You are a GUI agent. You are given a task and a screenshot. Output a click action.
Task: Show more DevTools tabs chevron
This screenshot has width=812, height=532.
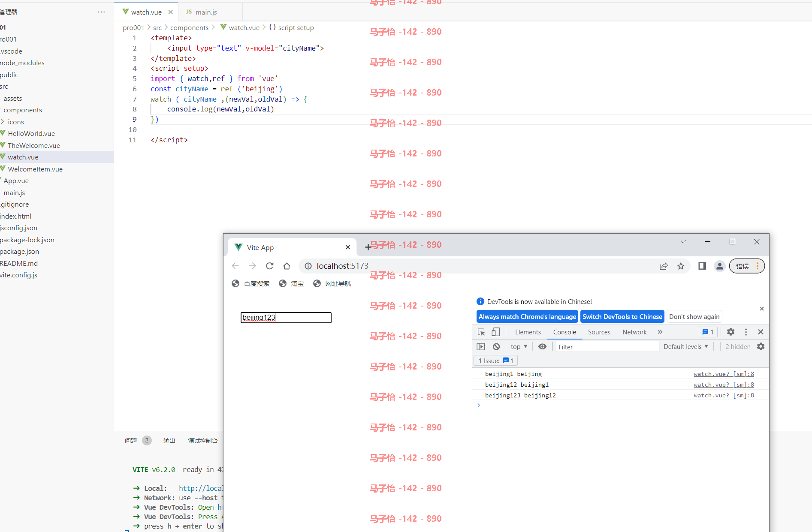coord(660,332)
